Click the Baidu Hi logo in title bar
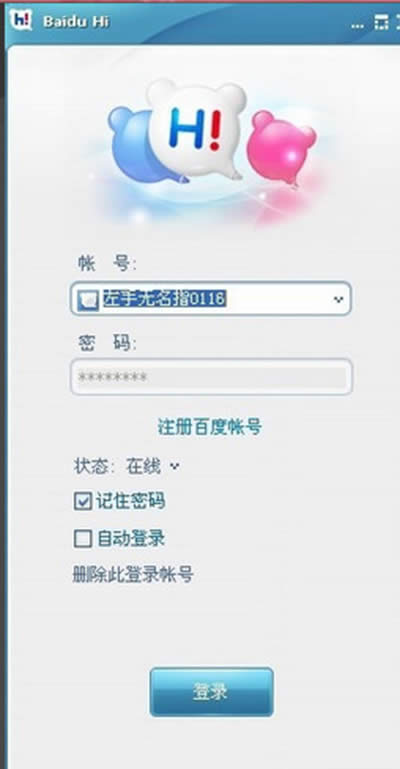 pyautogui.click(x=21, y=20)
